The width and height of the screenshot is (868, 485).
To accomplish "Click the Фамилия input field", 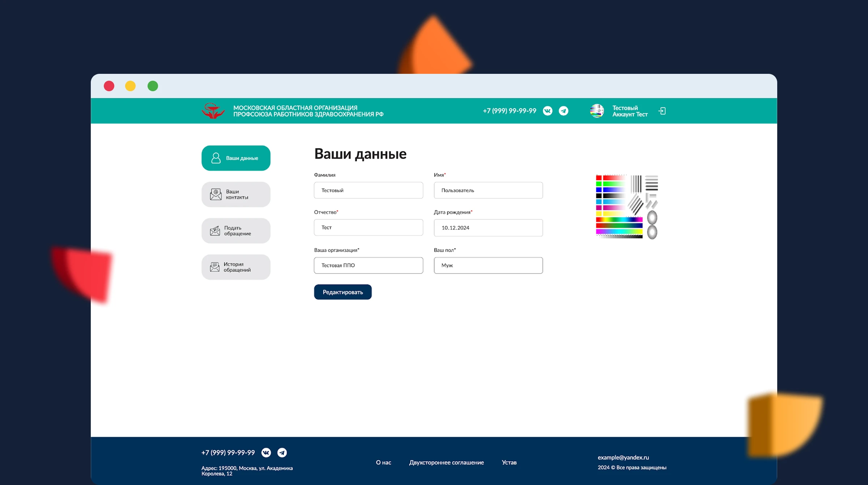I will 368,190.
